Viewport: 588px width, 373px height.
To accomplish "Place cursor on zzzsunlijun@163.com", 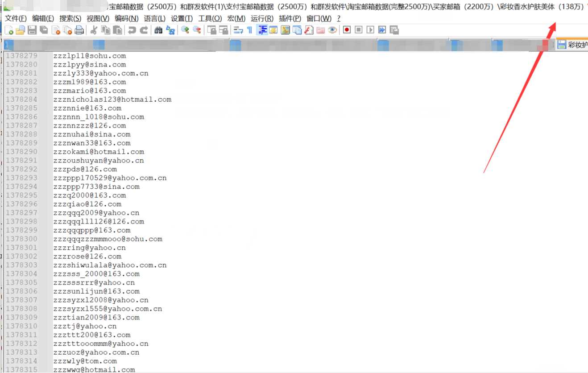I will point(96,291).
